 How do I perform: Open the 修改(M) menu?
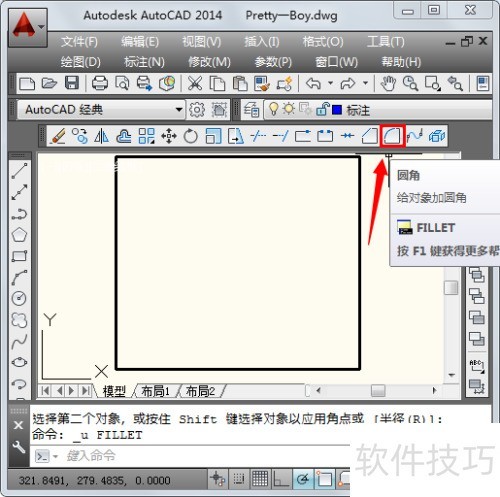pos(209,62)
